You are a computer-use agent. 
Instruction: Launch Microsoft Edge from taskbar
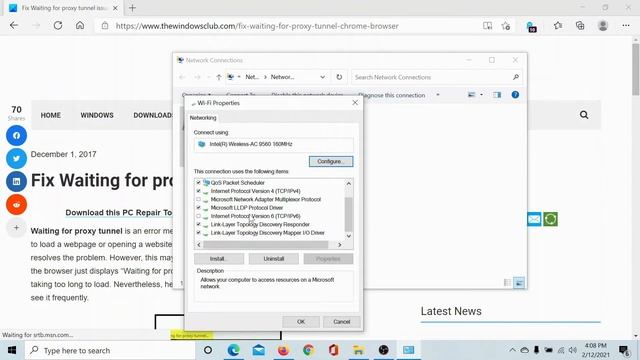233,350
